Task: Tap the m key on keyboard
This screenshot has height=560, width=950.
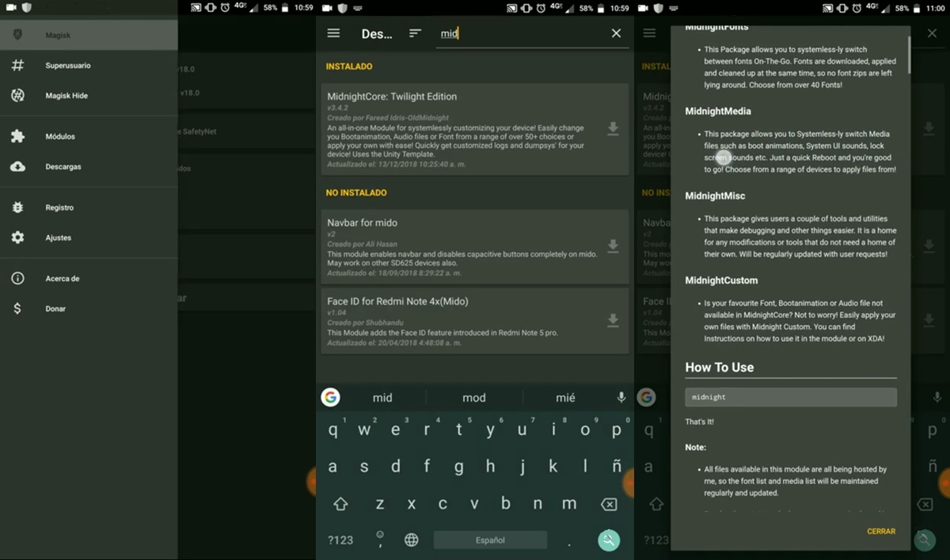Action: coord(569,504)
